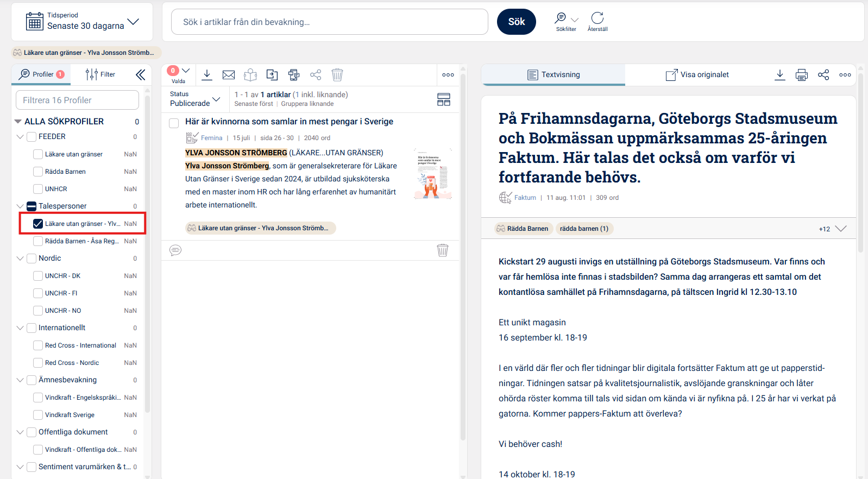Open more options in article list toolbar
Viewport: 868px width, 479px height.
coord(448,75)
